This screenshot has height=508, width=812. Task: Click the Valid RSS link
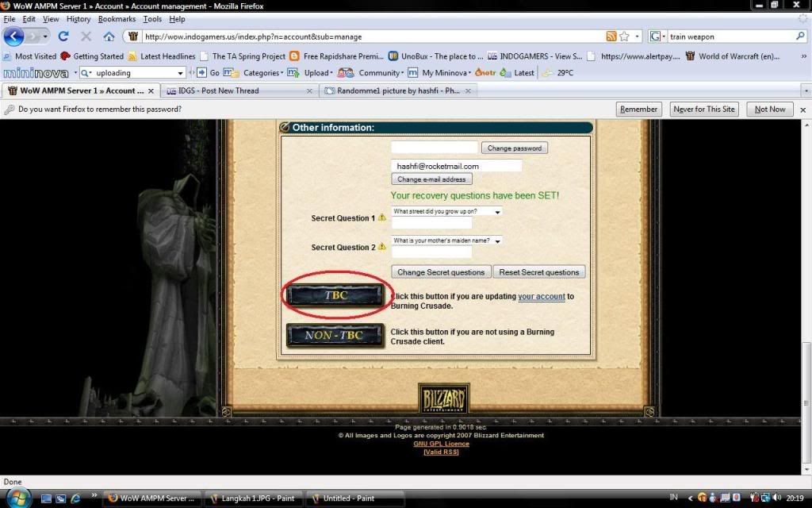pyautogui.click(x=441, y=452)
